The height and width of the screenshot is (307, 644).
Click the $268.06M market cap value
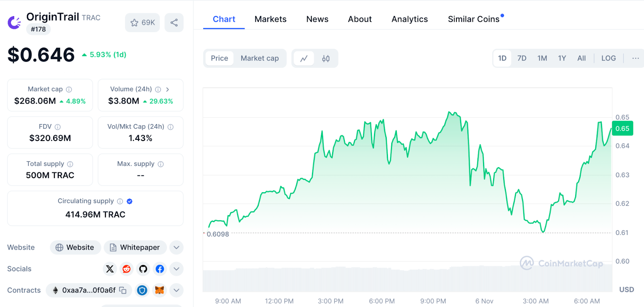pyautogui.click(x=35, y=101)
